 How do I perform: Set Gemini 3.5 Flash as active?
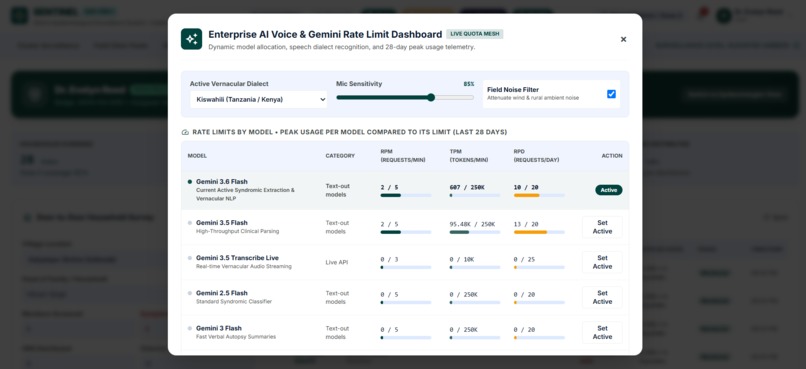tap(602, 227)
